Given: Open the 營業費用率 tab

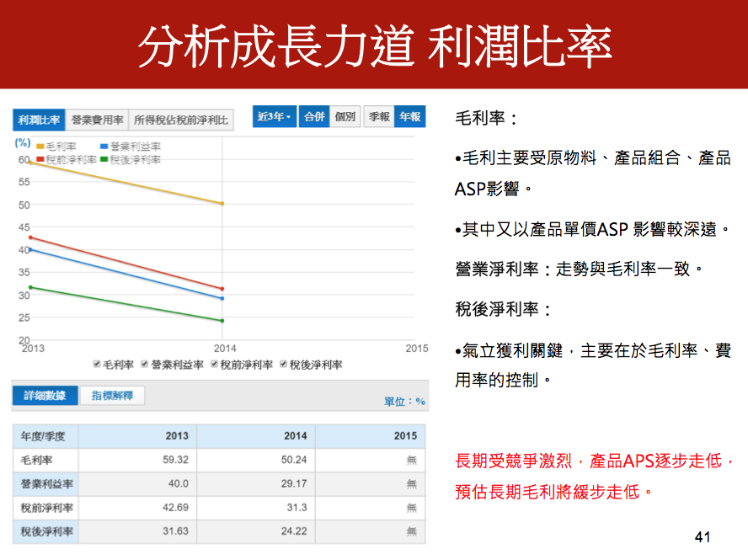Looking at the screenshot, I should [97, 120].
